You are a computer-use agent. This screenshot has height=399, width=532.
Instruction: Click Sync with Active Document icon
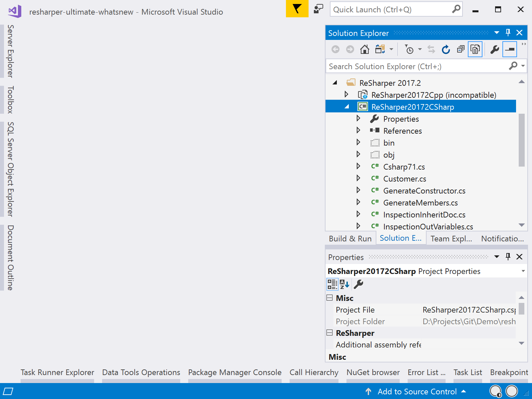[431, 50]
